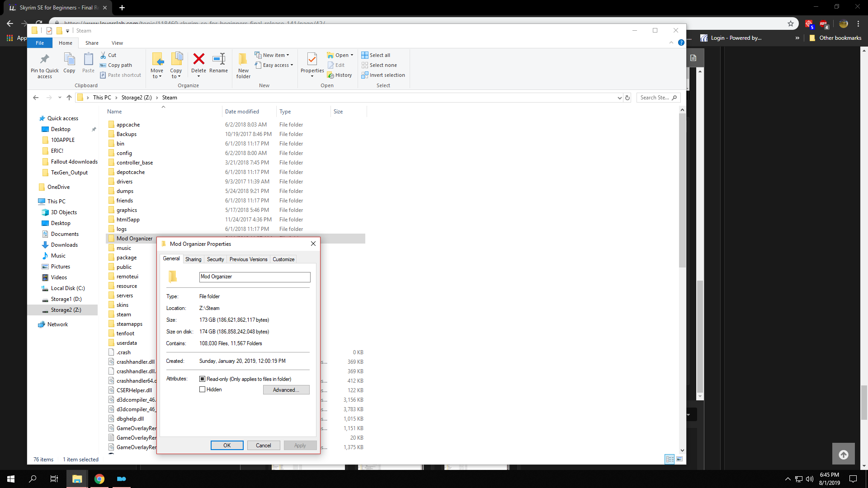Switch to the Customize tab
The width and height of the screenshot is (868, 488).
(283, 259)
